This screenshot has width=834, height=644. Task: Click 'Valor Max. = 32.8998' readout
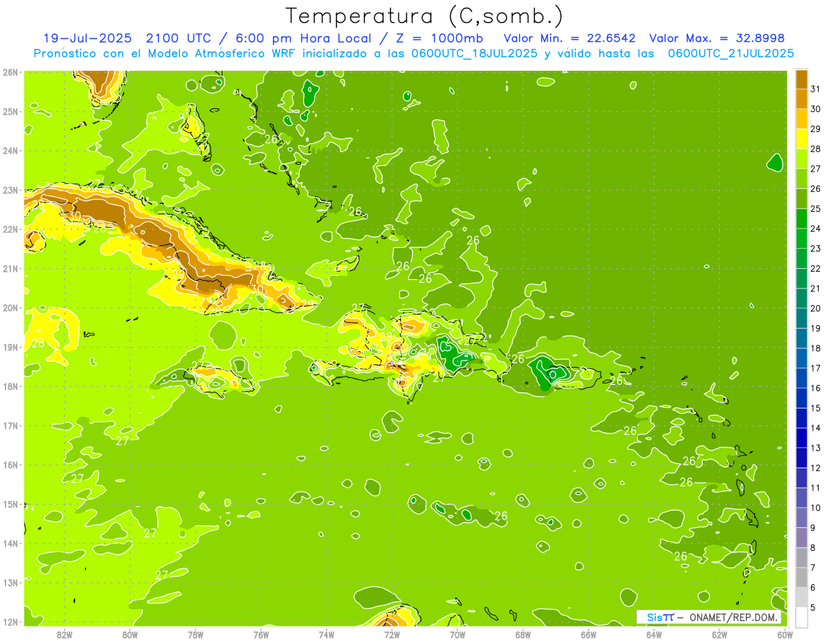[718, 38]
